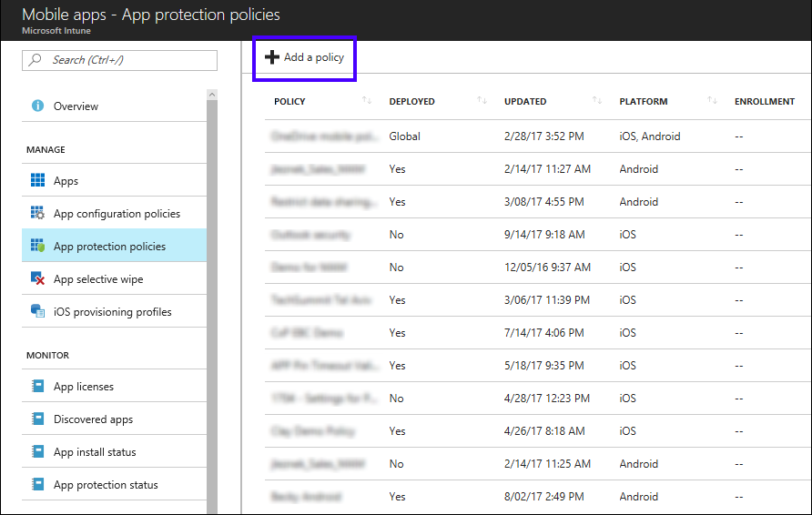The width and height of the screenshot is (812, 515).
Task: Sort by Platform column arrows
Action: pyautogui.click(x=713, y=101)
